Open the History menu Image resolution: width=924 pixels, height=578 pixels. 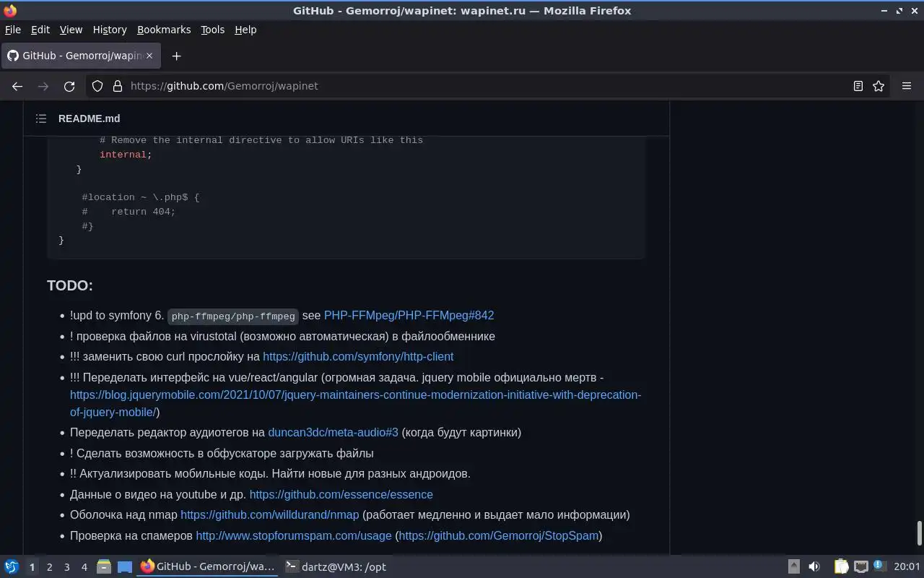pos(110,30)
